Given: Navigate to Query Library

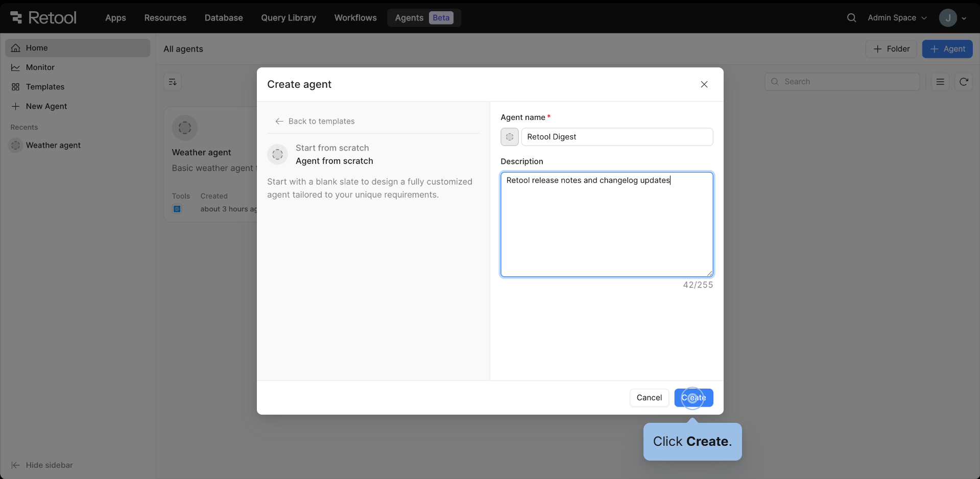Looking at the screenshot, I should pyautogui.click(x=289, y=18).
